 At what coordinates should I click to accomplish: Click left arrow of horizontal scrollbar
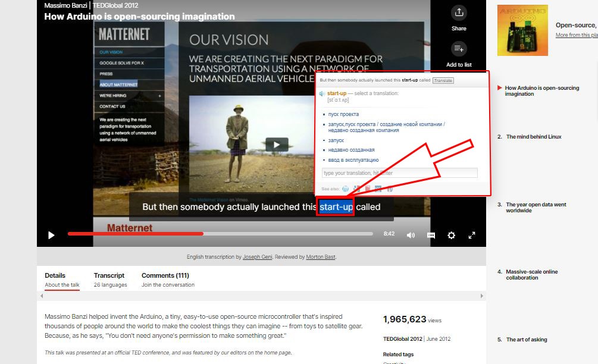click(x=42, y=296)
